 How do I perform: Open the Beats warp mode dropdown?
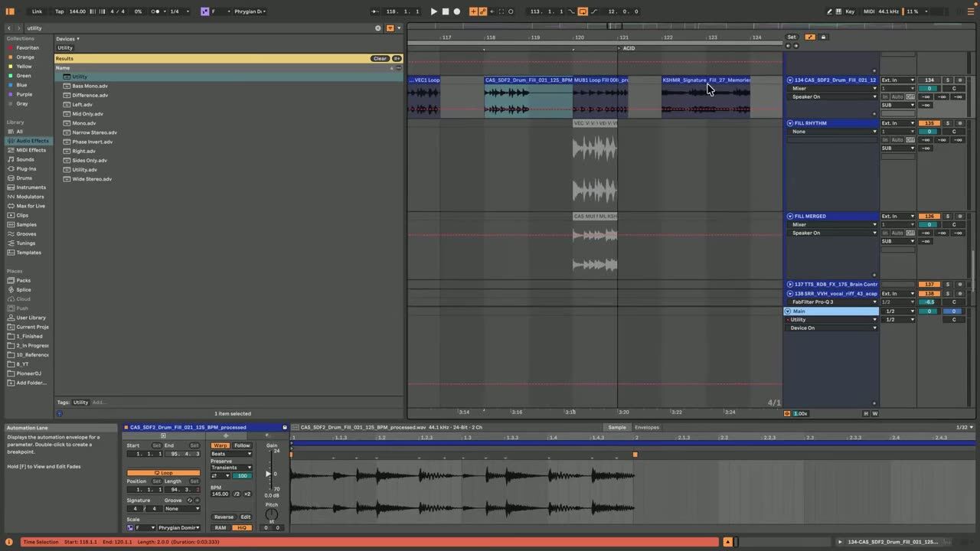coord(231,454)
